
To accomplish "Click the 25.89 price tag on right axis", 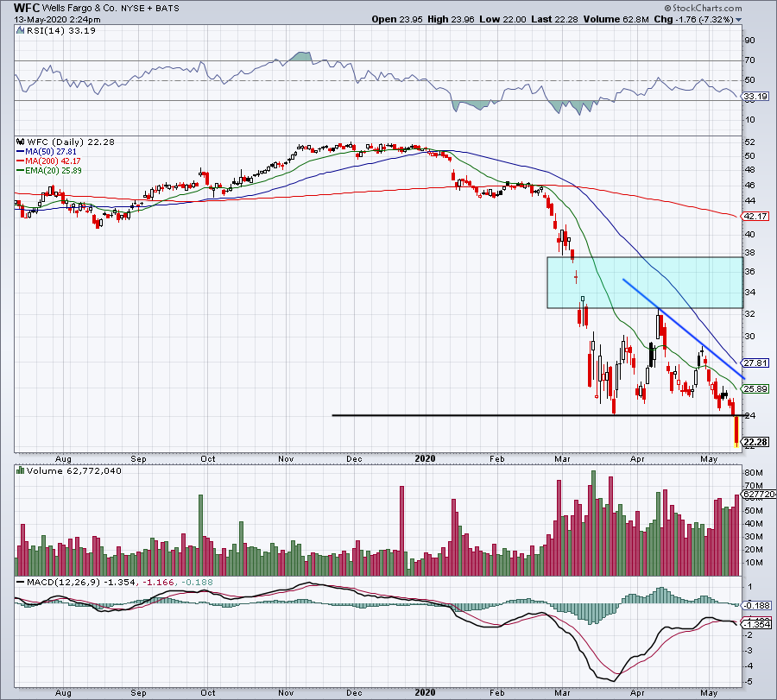I will (x=755, y=389).
